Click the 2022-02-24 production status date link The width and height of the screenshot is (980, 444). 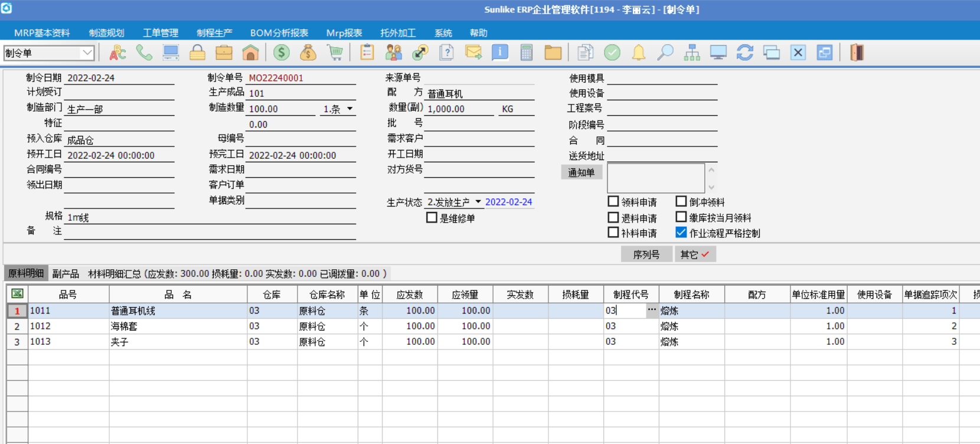tap(508, 202)
